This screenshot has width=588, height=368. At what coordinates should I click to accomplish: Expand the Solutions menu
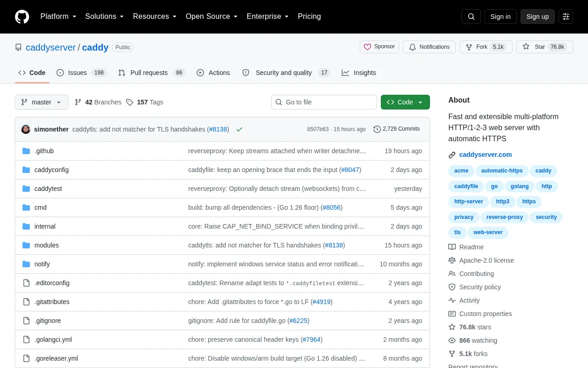click(104, 17)
